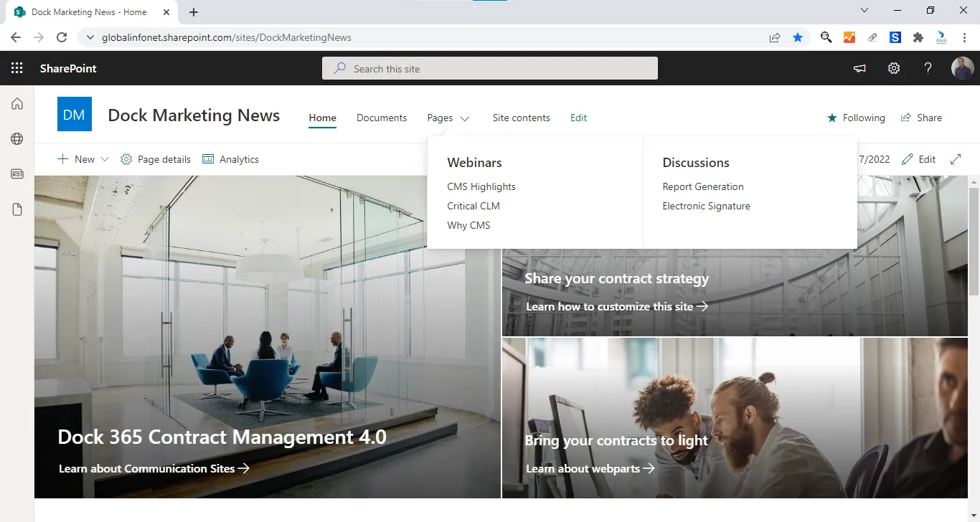Viewport: 980px width, 522px height.
Task: Open the Why CMS page
Action: [468, 225]
